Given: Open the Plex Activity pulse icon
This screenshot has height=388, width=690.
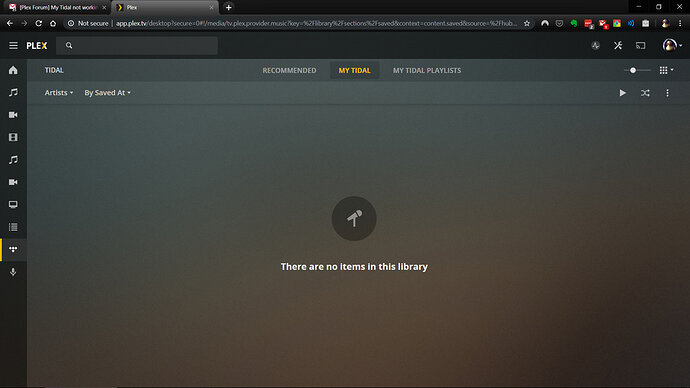Looking at the screenshot, I should pos(595,45).
